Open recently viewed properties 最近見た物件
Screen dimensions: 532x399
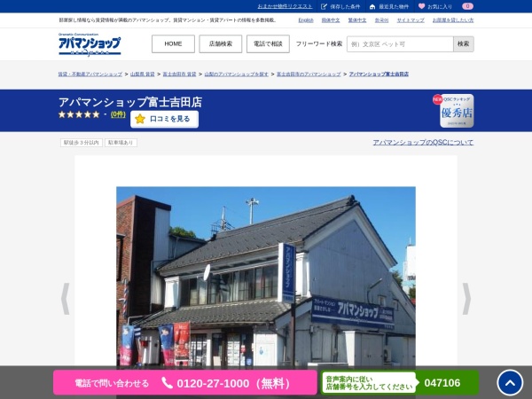389,6
